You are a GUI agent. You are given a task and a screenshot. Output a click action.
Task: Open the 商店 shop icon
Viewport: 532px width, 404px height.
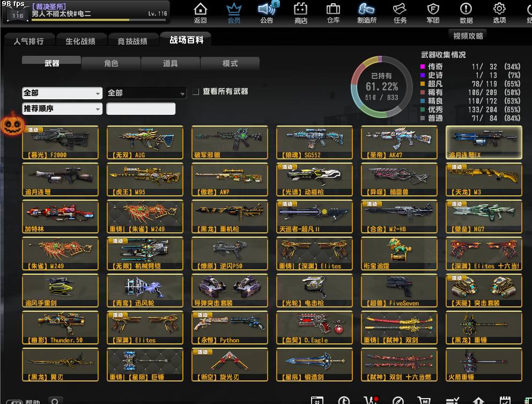301,13
